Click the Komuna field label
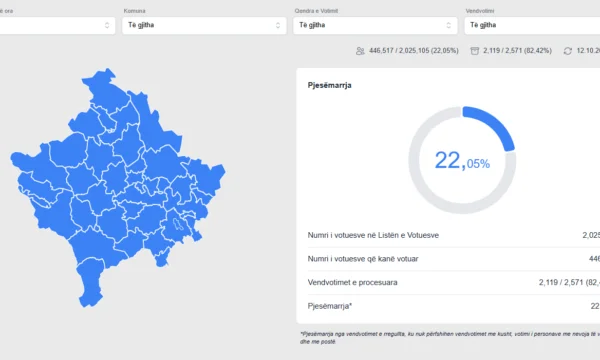The height and width of the screenshot is (360, 600). point(134,11)
